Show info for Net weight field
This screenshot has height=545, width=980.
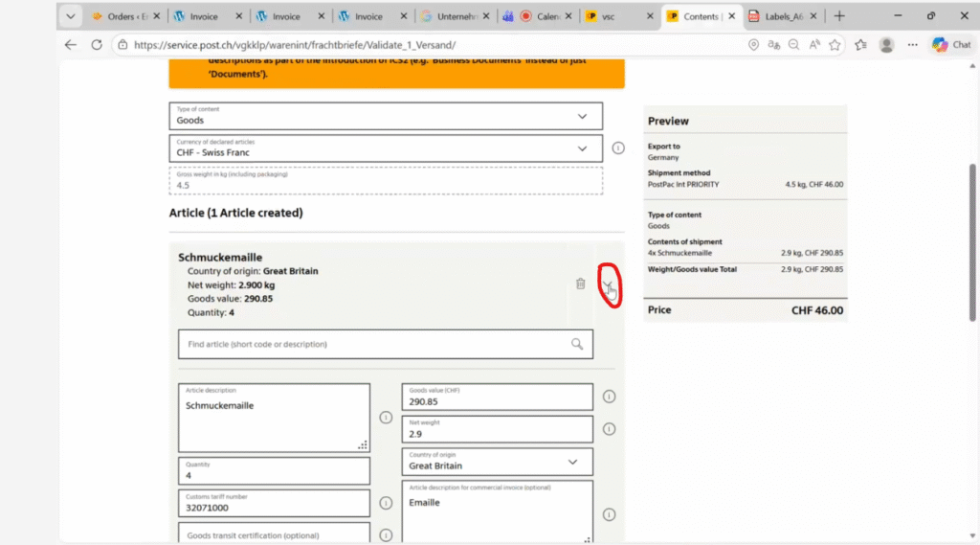pos(609,429)
